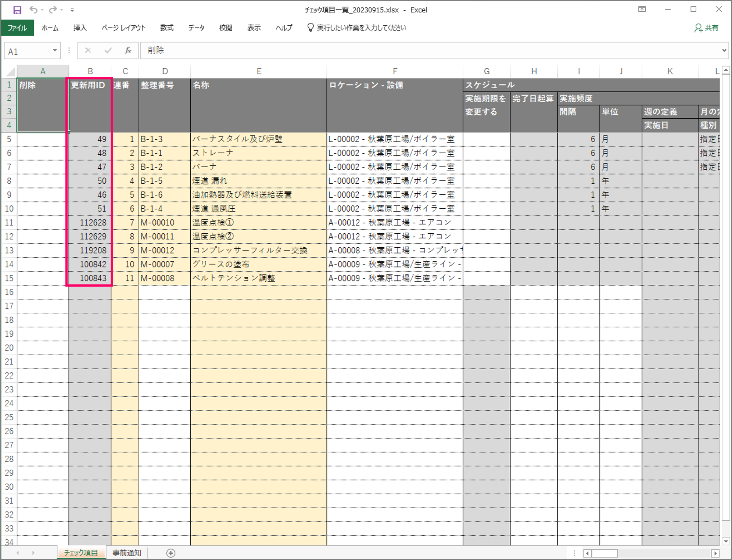The height and width of the screenshot is (560, 732).
Task: Open Ribbon Display Options icon
Action: point(642,10)
